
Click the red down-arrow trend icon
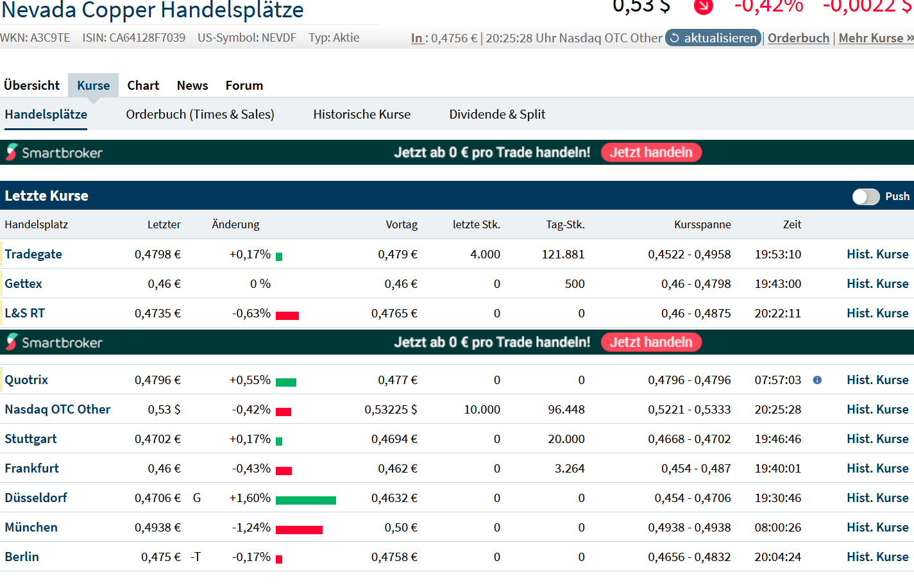coord(703,6)
